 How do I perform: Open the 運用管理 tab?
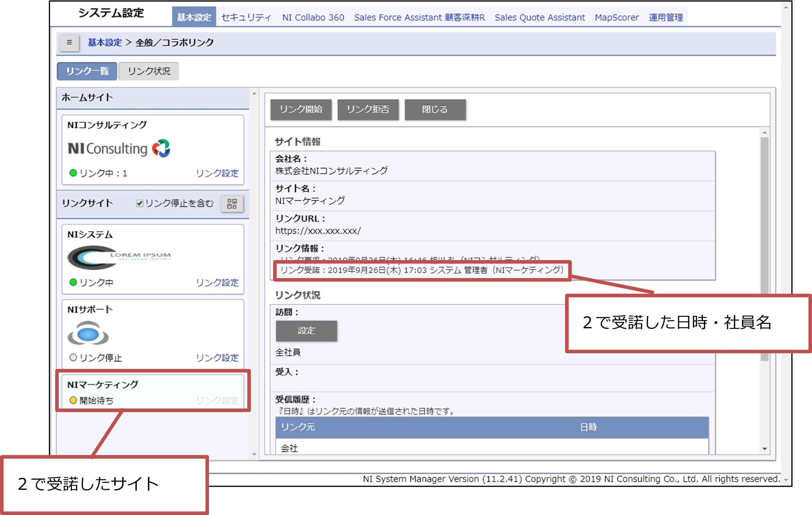click(666, 17)
